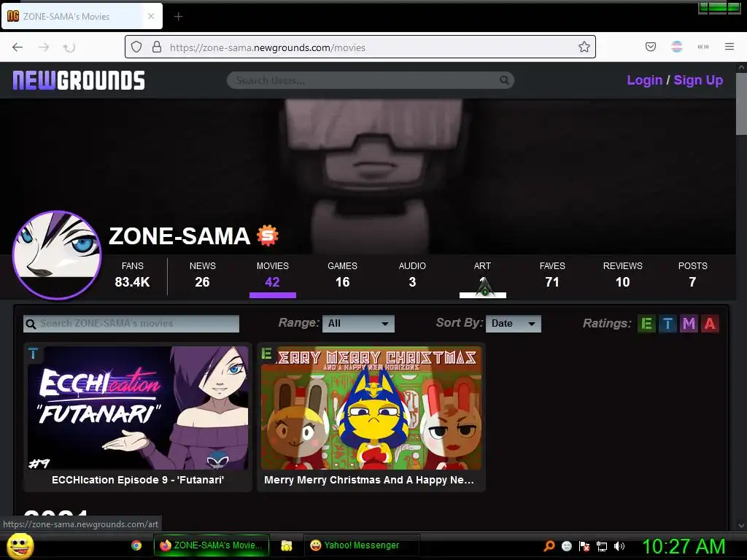The height and width of the screenshot is (560, 747).
Task: Open the ECCHIcation Futanari thumbnail
Action: 138,408
